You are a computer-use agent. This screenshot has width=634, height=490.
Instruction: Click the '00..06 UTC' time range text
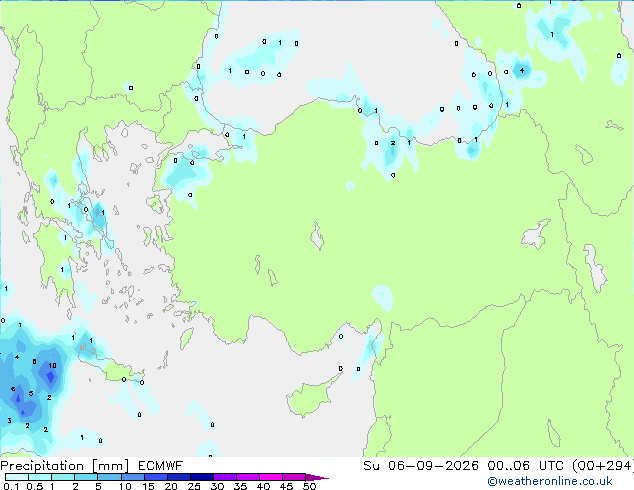(x=525, y=466)
